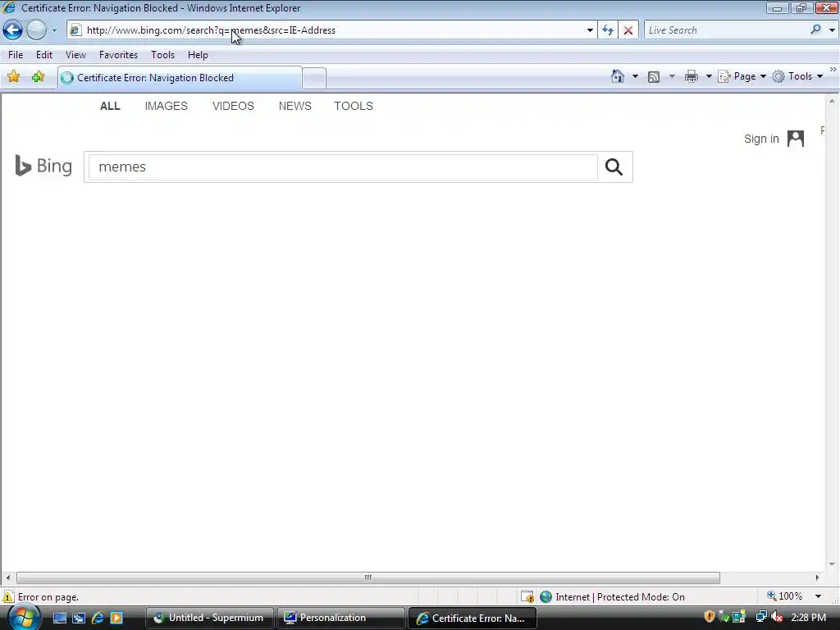Screen dimensions: 840x630
Task: Open the Edit menu
Action: (x=44, y=55)
